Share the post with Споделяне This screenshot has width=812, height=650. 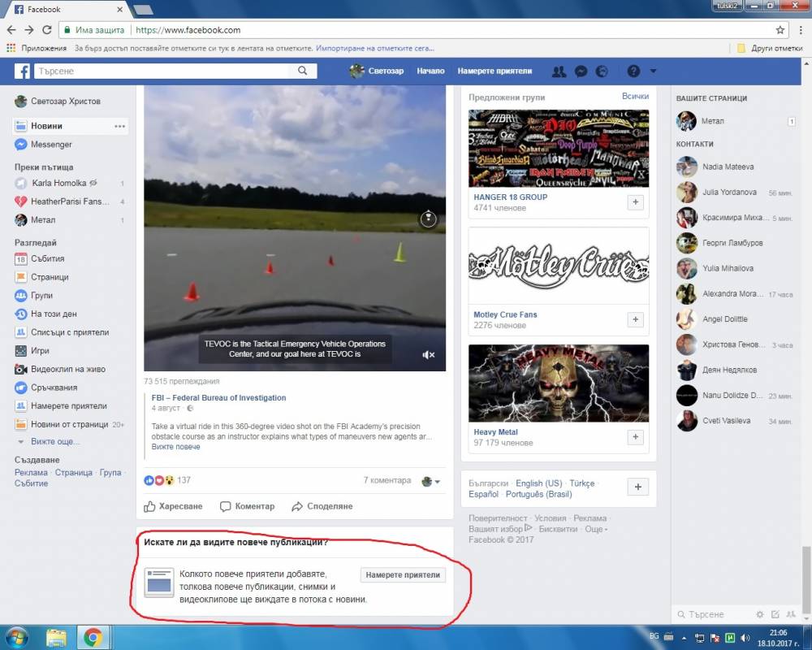click(x=322, y=506)
